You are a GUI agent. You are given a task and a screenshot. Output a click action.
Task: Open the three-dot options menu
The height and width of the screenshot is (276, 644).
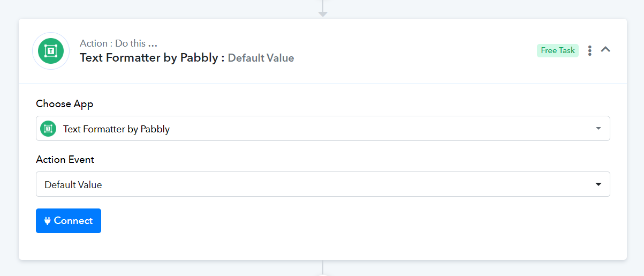tap(590, 50)
